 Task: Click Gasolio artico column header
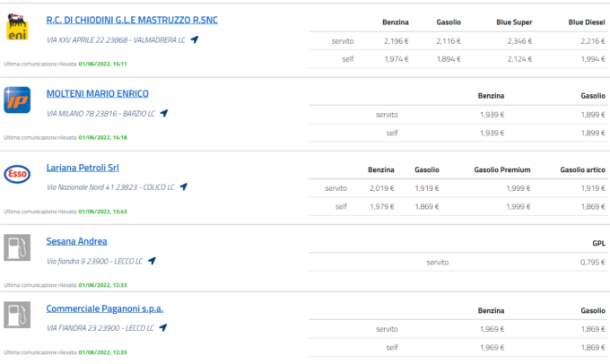pyautogui.click(x=583, y=169)
